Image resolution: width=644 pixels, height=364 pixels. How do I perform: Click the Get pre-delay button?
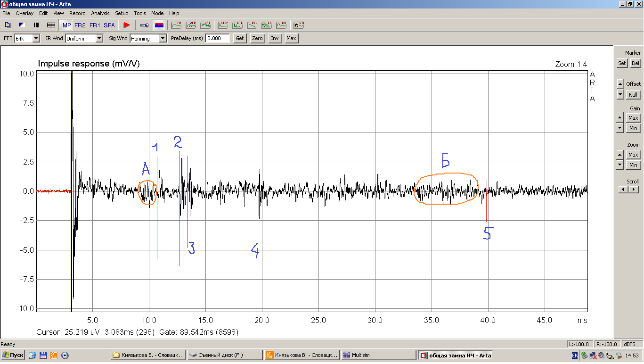click(x=240, y=39)
